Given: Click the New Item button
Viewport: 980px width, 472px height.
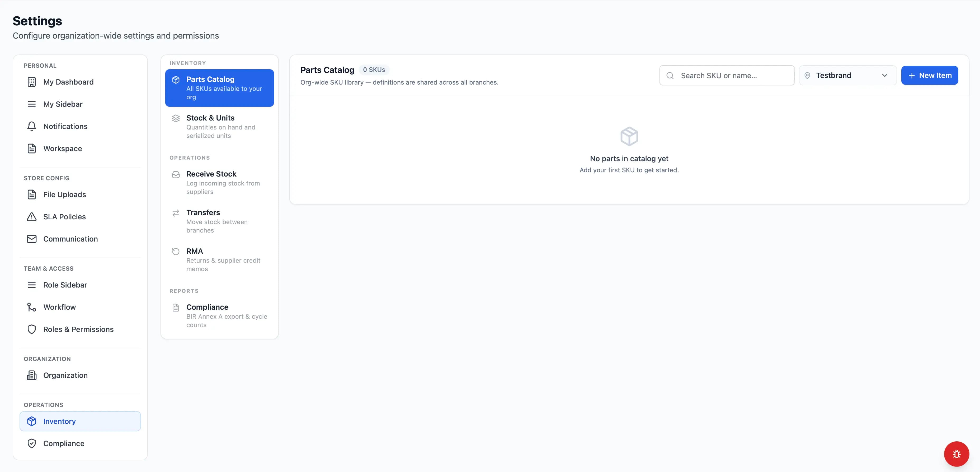Looking at the screenshot, I should [929, 75].
